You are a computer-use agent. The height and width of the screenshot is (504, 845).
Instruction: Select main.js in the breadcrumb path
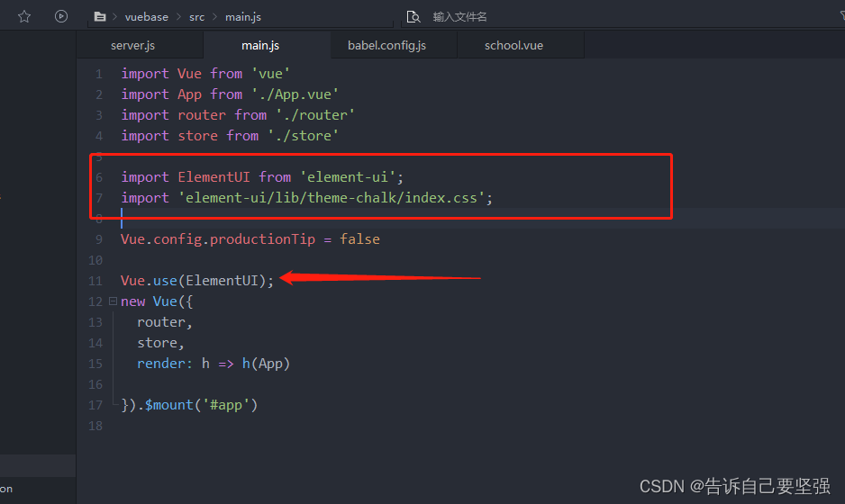click(243, 17)
